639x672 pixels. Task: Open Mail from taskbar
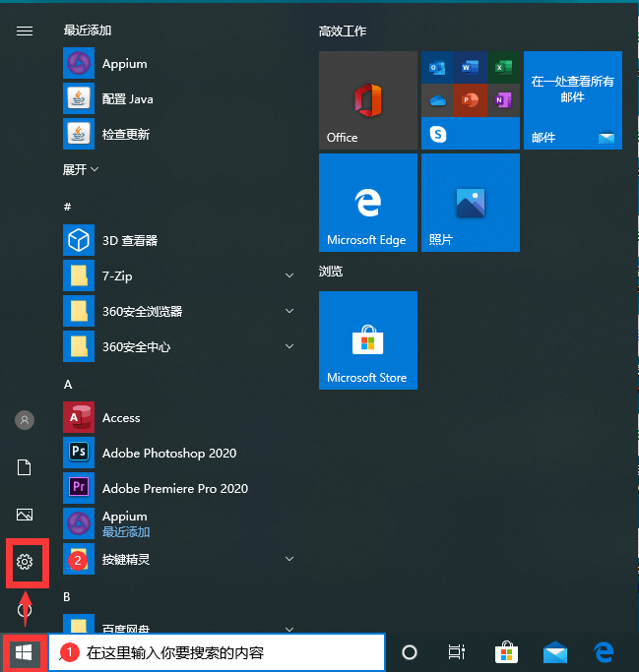(x=555, y=652)
